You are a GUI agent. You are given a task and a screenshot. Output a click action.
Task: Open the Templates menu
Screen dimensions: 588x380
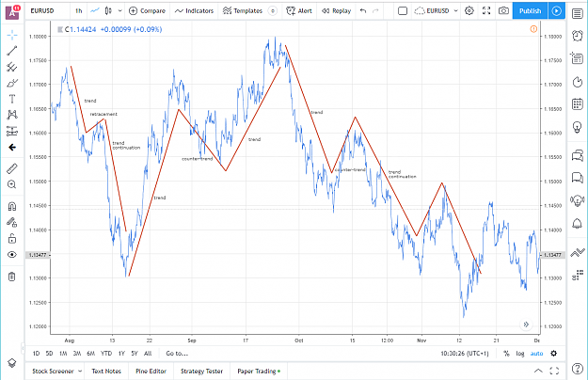tap(243, 11)
